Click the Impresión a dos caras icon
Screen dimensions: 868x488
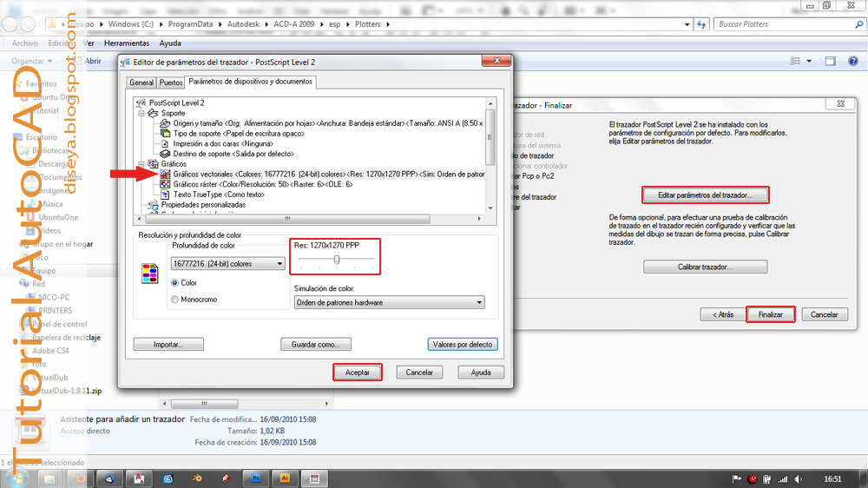click(x=165, y=143)
